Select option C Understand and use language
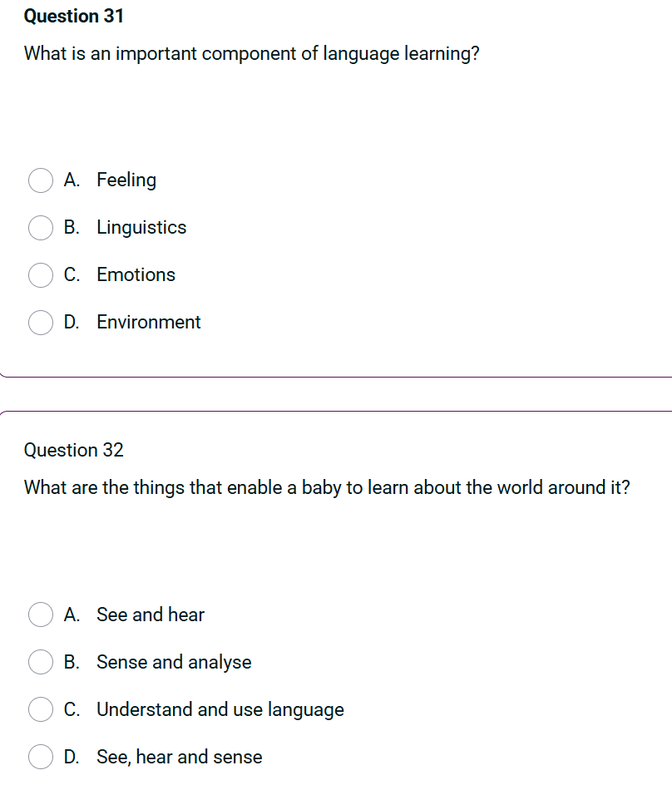This screenshot has height=790, width=672. pos(40,709)
